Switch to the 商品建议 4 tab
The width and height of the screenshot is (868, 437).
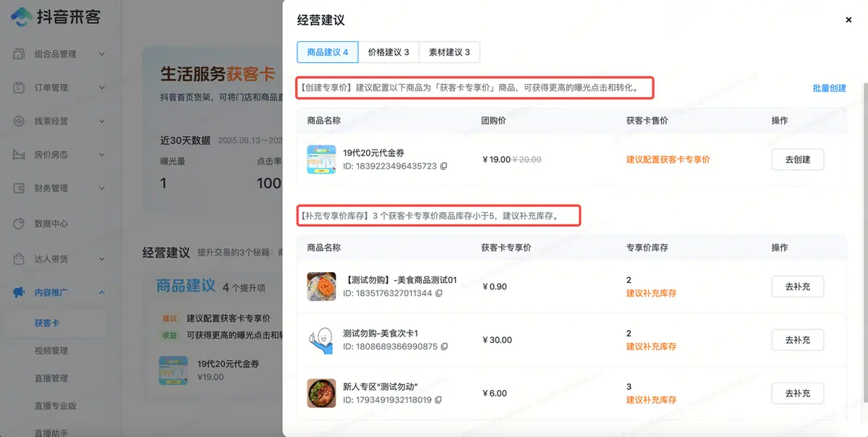click(328, 52)
